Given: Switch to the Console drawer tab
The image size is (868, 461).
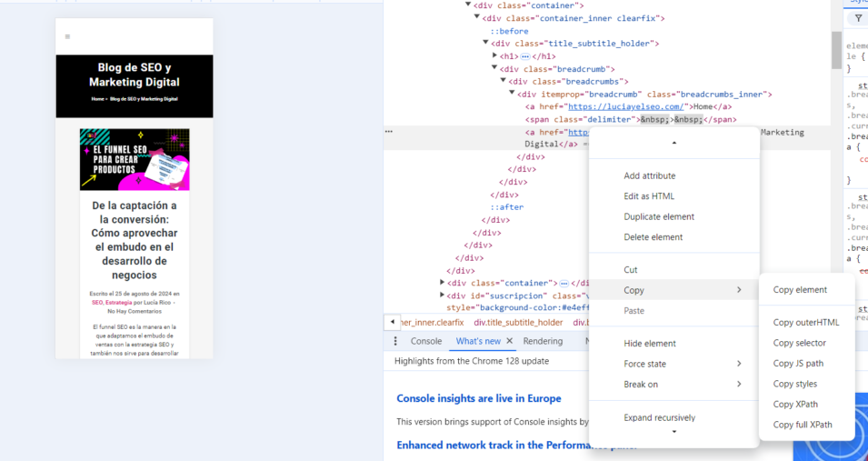Looking at the screenshot, I should pyautogui.click(x=426, y=341).
